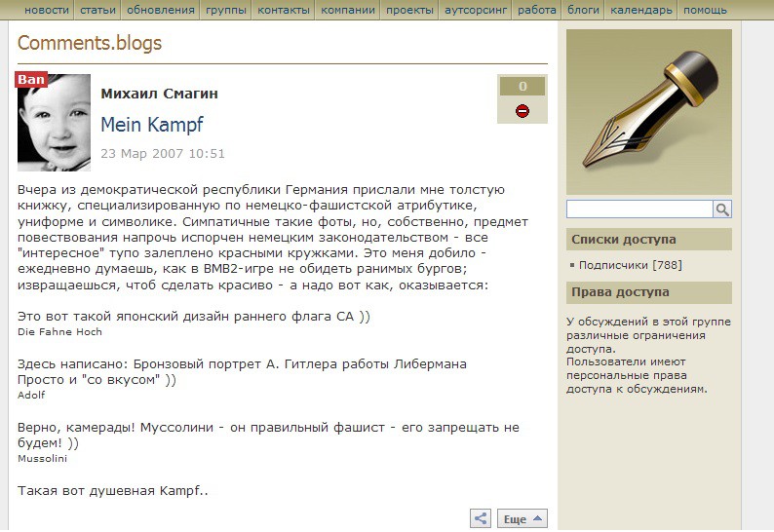Open the Die Fahne Hoch link

(x=59, y=332)
